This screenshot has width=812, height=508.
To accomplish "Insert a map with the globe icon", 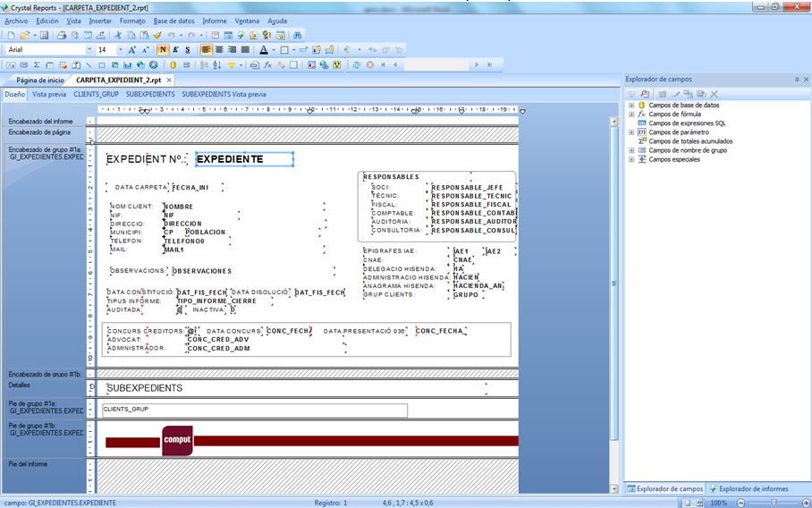I will [140, 64].
